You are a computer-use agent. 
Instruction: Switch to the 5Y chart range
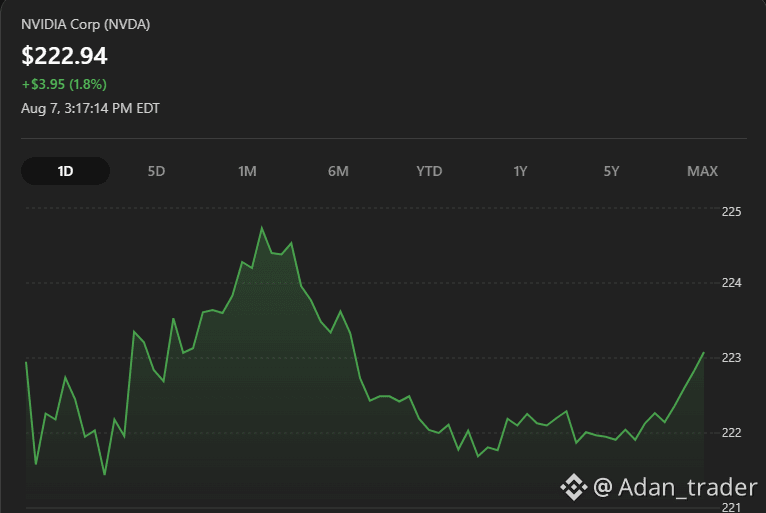coord(611,171)
